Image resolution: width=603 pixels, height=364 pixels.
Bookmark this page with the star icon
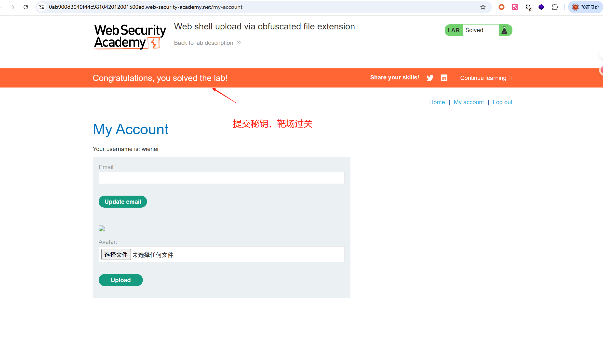[x=483, y=7]
